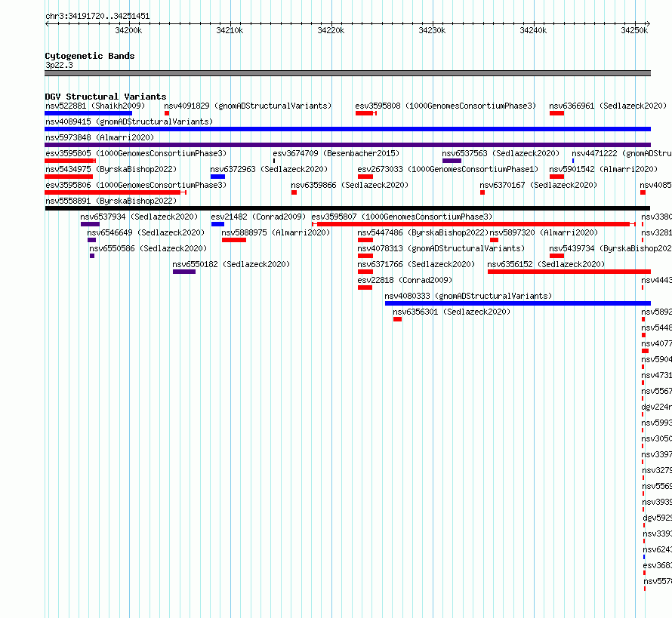Click the 34200k ruler tick label
This screenshot has width=672, height=618.
pyautogui.click(x=128, y=30)
